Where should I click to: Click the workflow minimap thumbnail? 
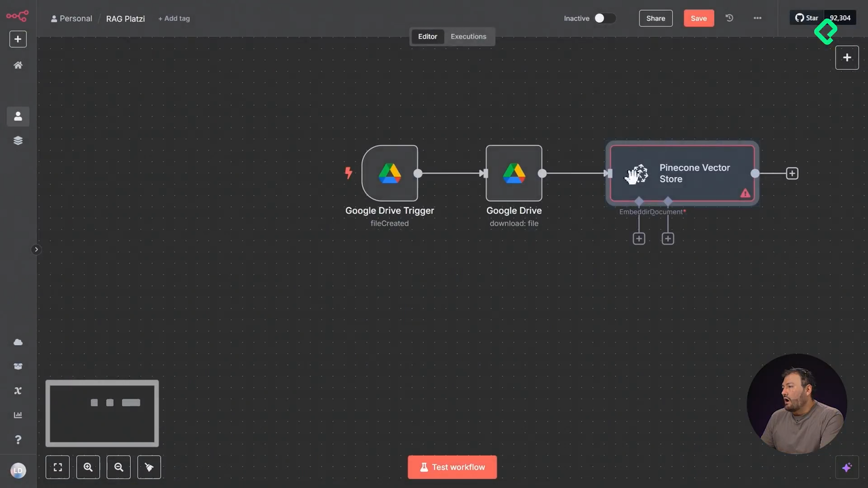tap(102, 413)
